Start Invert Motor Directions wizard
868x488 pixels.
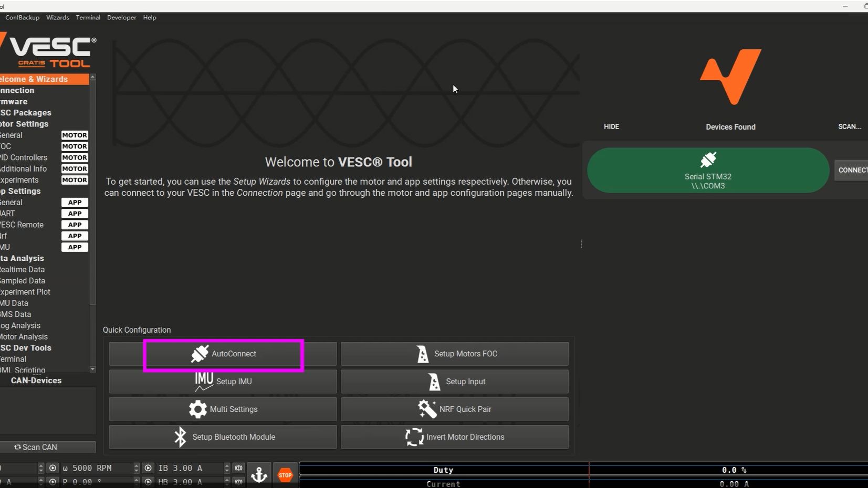tap(454, 437)
